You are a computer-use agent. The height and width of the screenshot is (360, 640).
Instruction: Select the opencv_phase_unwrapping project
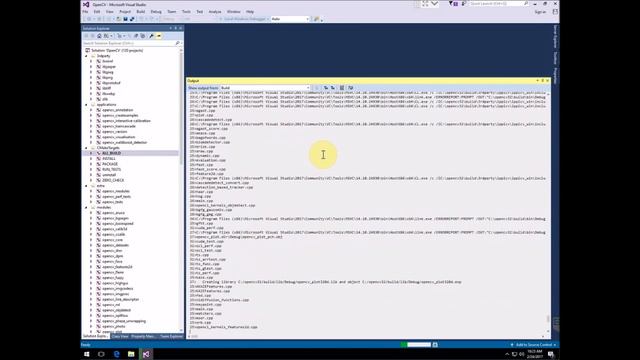pos(124,321)
